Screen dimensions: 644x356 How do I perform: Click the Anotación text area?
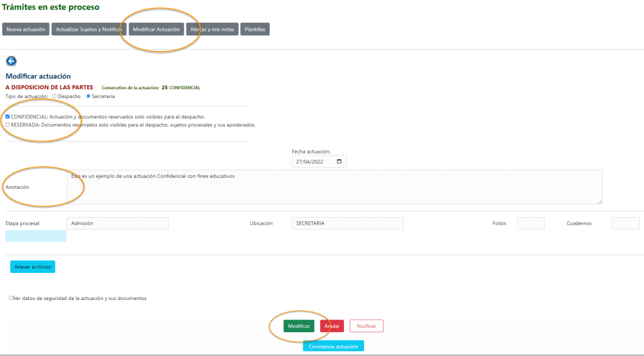coord(333,187)
